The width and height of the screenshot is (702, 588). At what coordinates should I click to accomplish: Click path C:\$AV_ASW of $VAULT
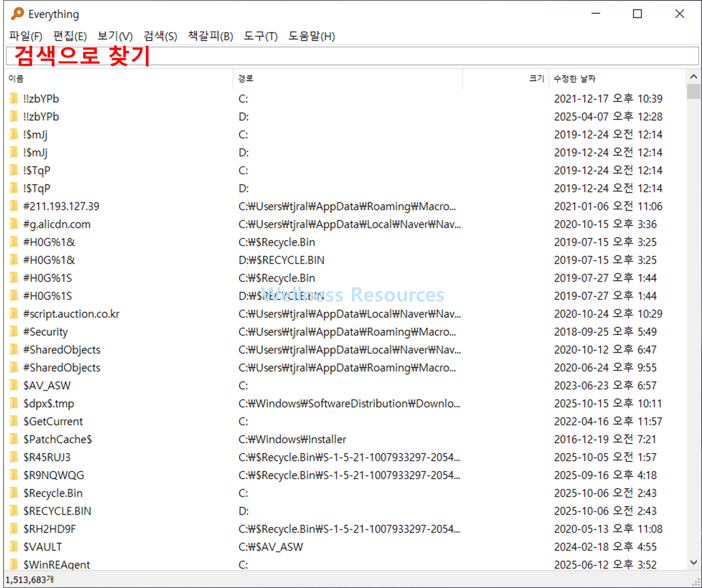[271, 546]
